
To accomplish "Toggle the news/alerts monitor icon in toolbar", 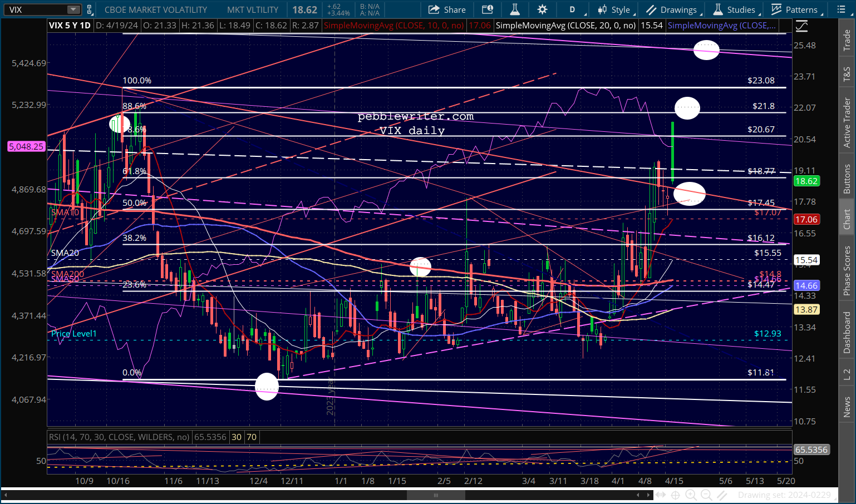I will [488, 9].
